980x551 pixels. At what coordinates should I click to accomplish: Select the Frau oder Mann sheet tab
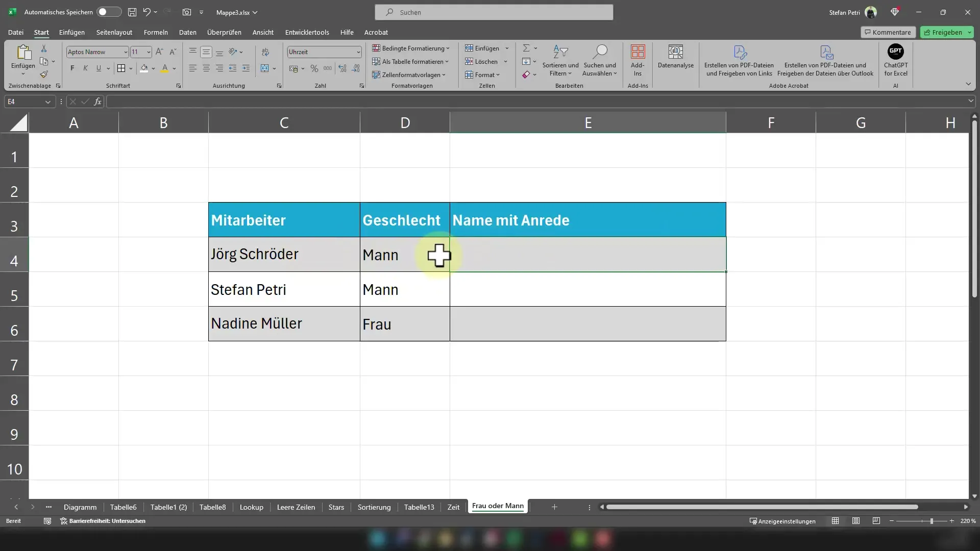point(498,506)
